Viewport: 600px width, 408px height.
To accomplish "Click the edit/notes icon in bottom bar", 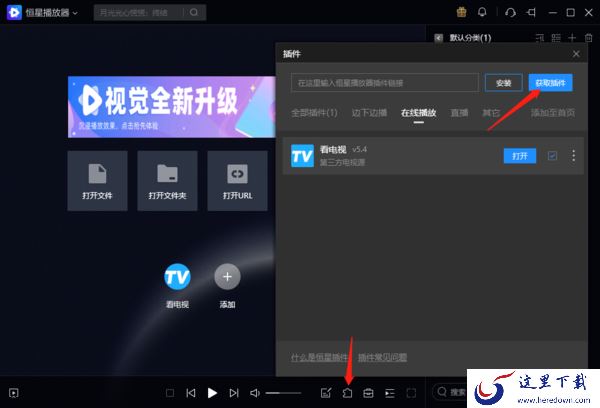I will 326,393.
